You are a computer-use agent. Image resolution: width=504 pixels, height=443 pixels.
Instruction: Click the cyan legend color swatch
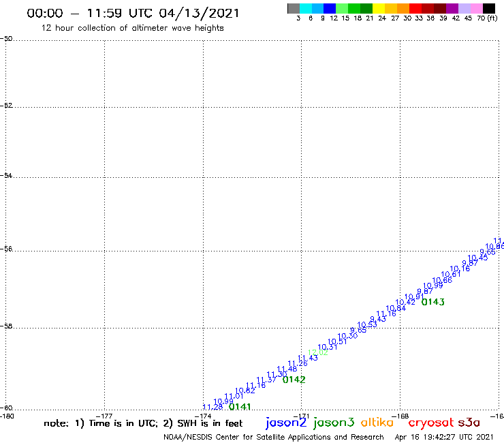click(x=306, y=8)
